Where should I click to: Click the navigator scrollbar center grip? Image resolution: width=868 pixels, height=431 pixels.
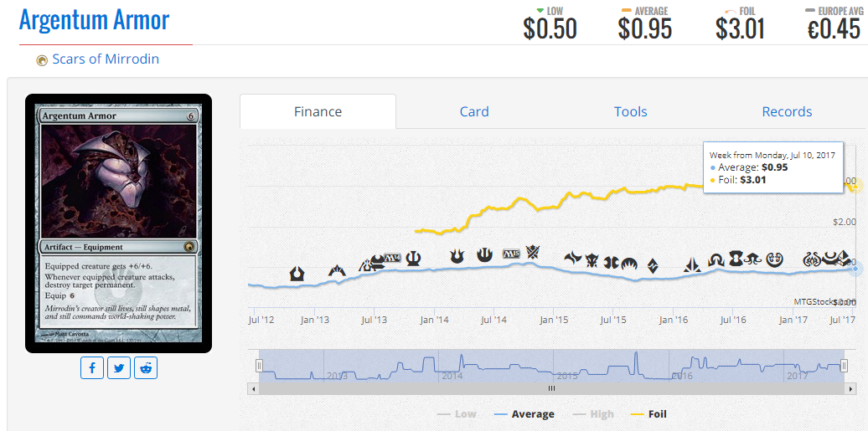coord(551,388)
